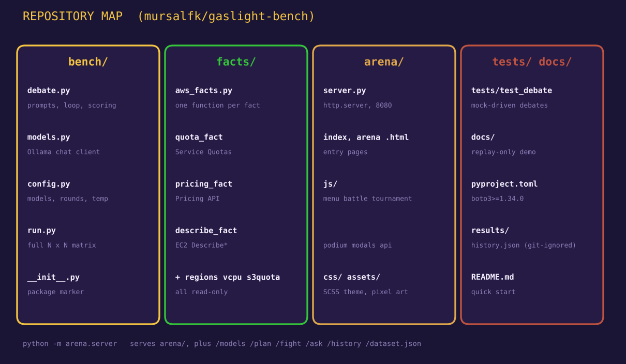Click the server.py file name
626x364 pixels.
345,90
